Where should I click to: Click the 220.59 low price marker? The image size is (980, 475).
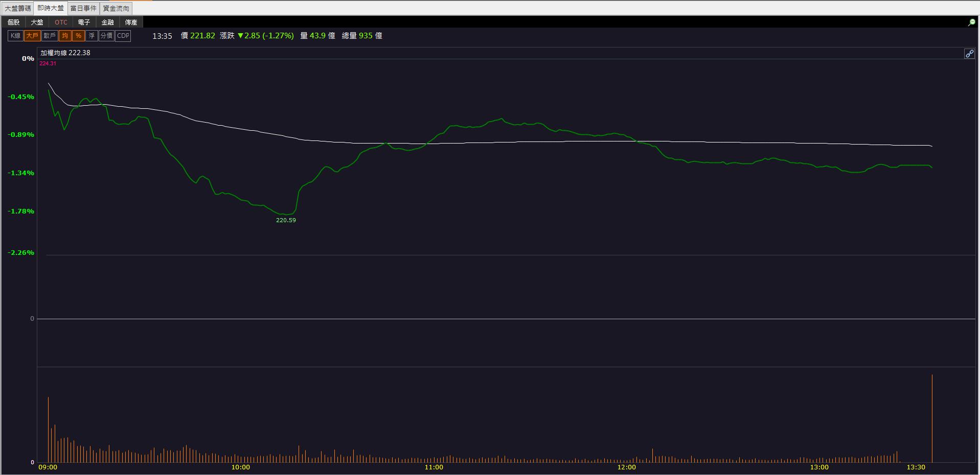pyautogui.click(x=286, y=220)
